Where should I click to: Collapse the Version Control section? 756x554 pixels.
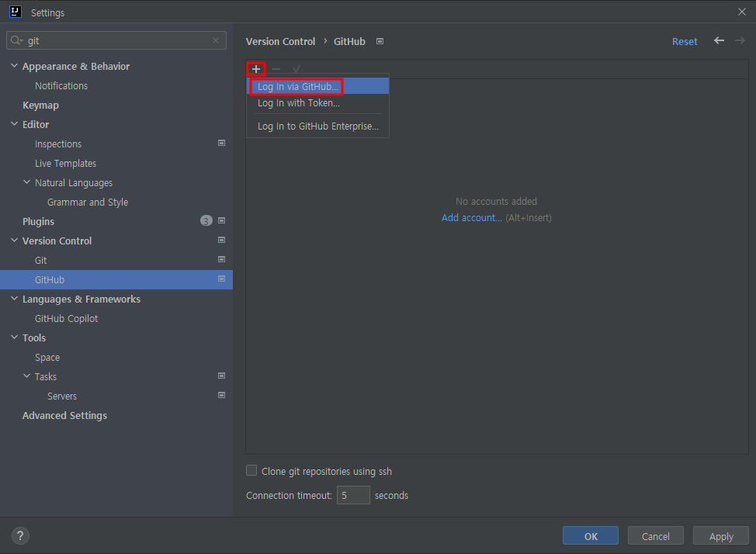[14, 240]
